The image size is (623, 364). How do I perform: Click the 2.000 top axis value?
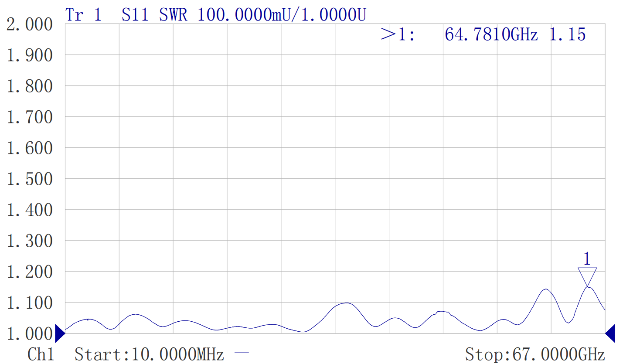point(29,24)
